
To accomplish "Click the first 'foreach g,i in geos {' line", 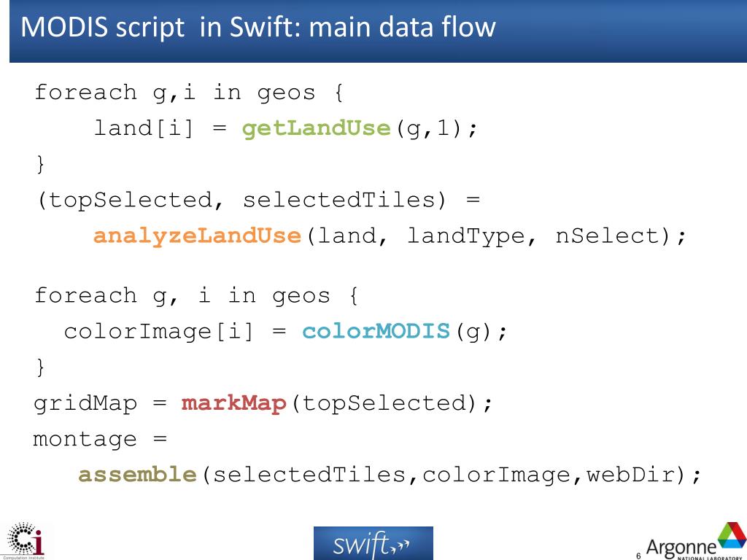I will coord(189,93).
